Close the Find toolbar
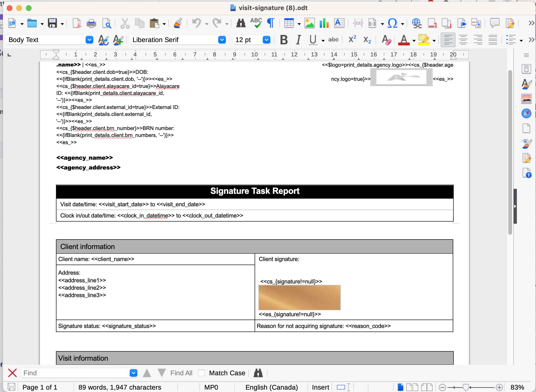Screen dimensions: 536x392 [x=12, y=373]
